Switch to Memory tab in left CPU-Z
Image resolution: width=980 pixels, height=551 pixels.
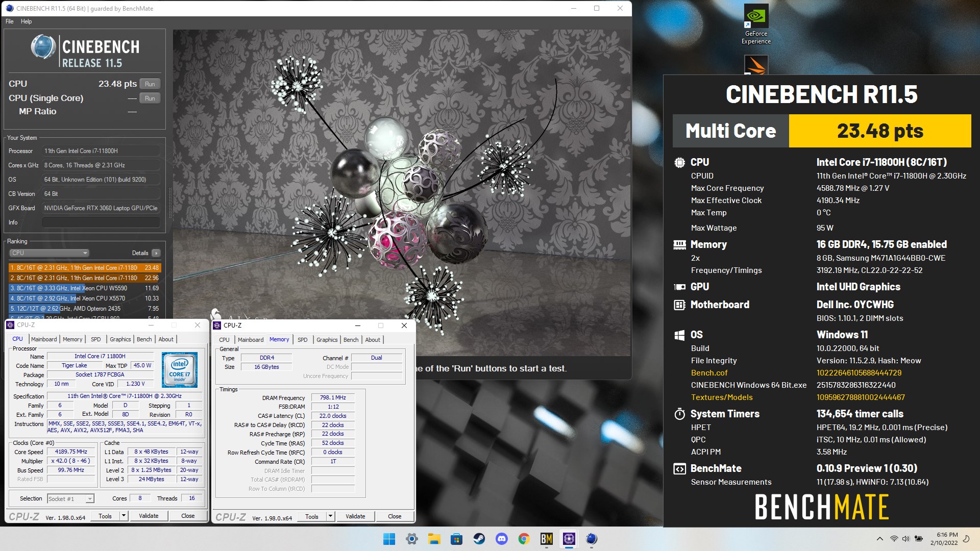[72, 339]
